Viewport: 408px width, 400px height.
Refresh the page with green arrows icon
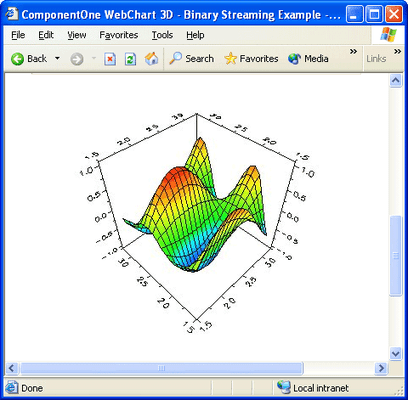point(130,59)
